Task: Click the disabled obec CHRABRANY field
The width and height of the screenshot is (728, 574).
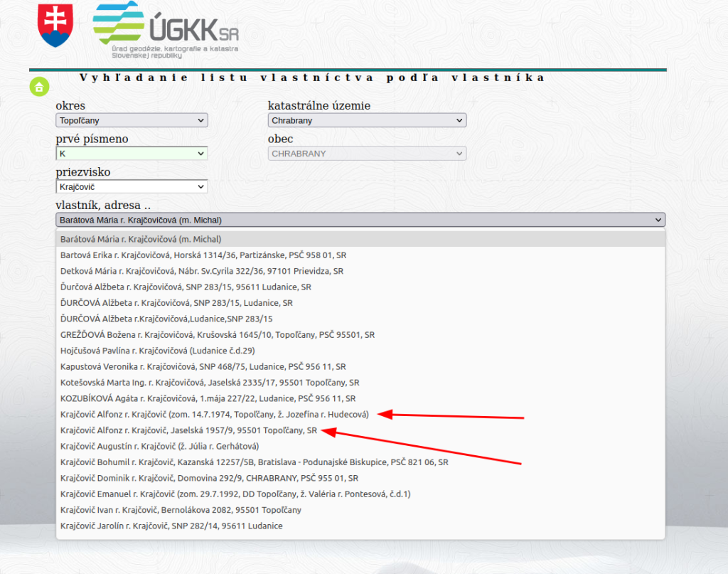Action: [367, 153]
